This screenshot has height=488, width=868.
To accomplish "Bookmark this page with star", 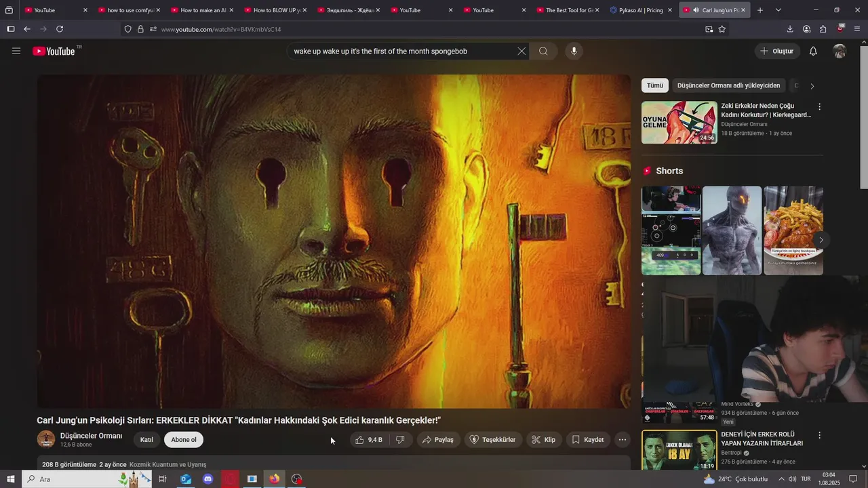I will (722, 29).
